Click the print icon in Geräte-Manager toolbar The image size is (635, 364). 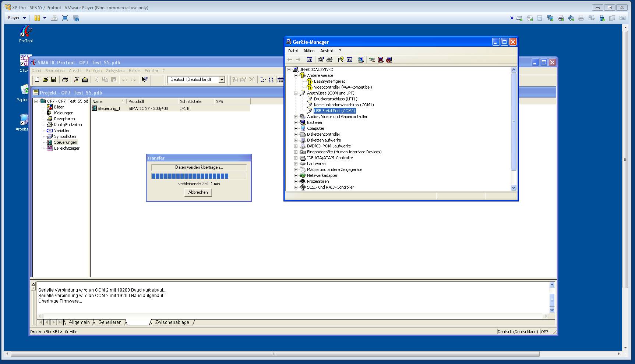329,60
